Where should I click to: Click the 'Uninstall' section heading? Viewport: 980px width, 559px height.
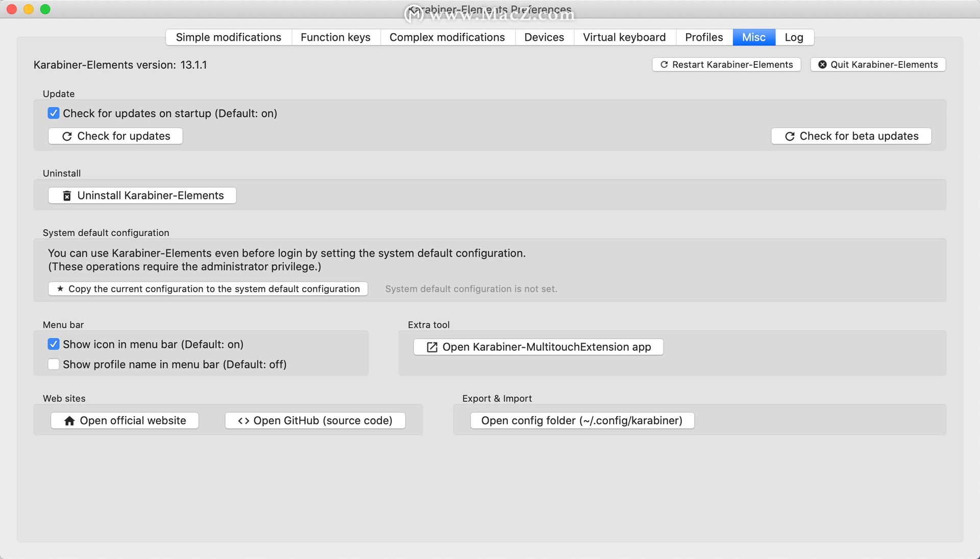(62, 173)
